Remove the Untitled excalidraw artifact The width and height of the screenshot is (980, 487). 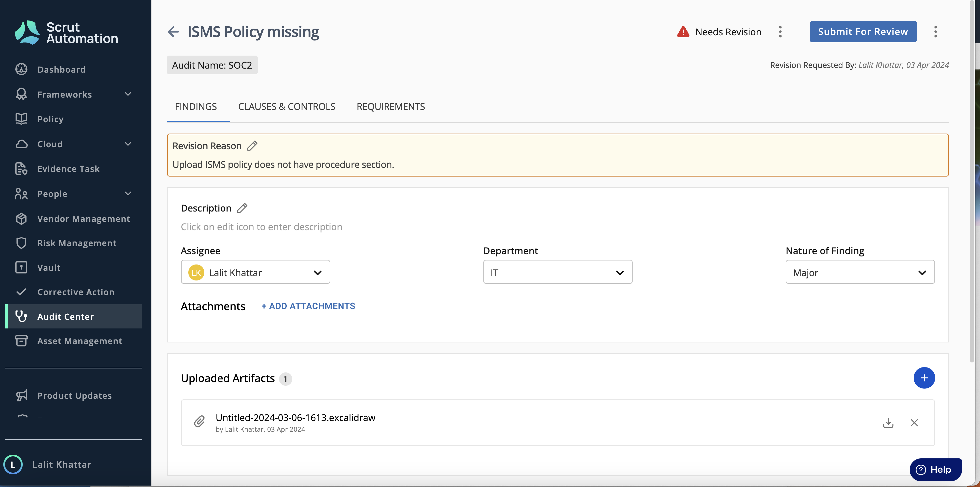tap(914, 422)
